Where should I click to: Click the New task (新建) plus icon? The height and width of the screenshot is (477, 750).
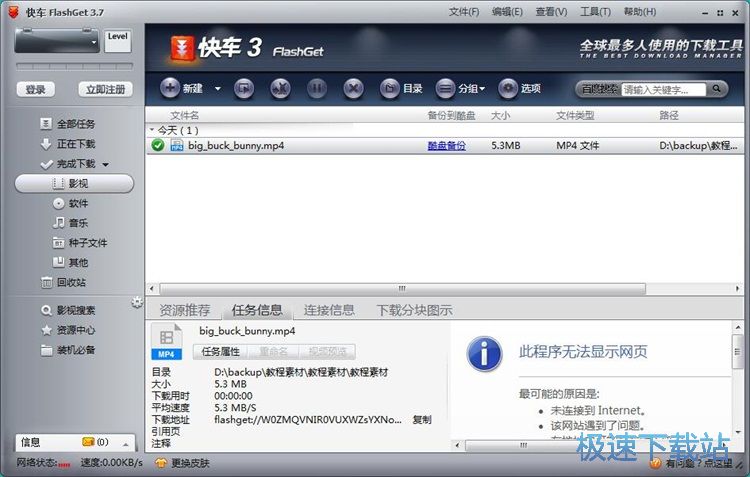pos(169,88)
